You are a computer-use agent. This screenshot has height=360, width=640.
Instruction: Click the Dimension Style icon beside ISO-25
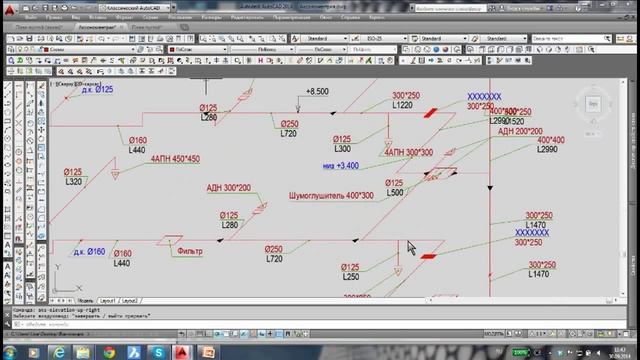tap(355, 38)
